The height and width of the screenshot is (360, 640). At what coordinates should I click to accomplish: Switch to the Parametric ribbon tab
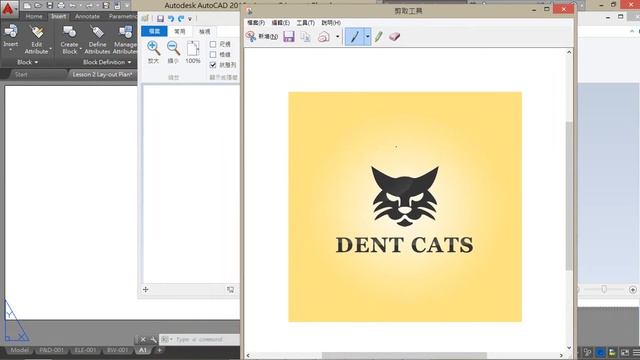(x=122, y=16)
